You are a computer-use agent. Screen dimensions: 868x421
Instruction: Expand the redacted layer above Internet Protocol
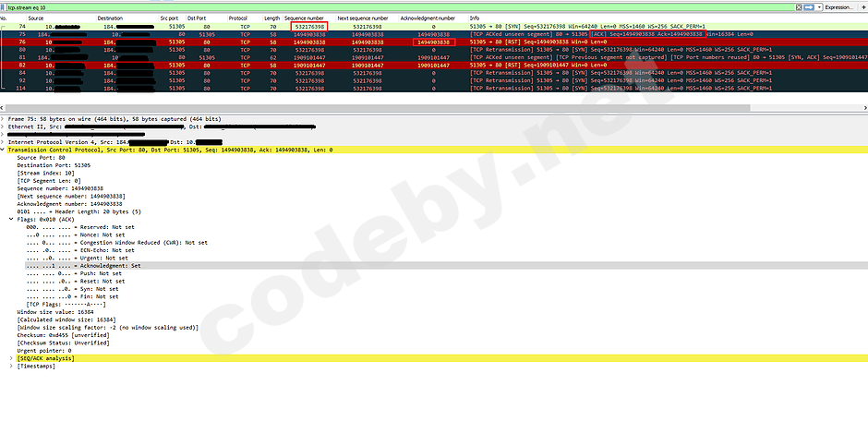(x=3, y=135)
